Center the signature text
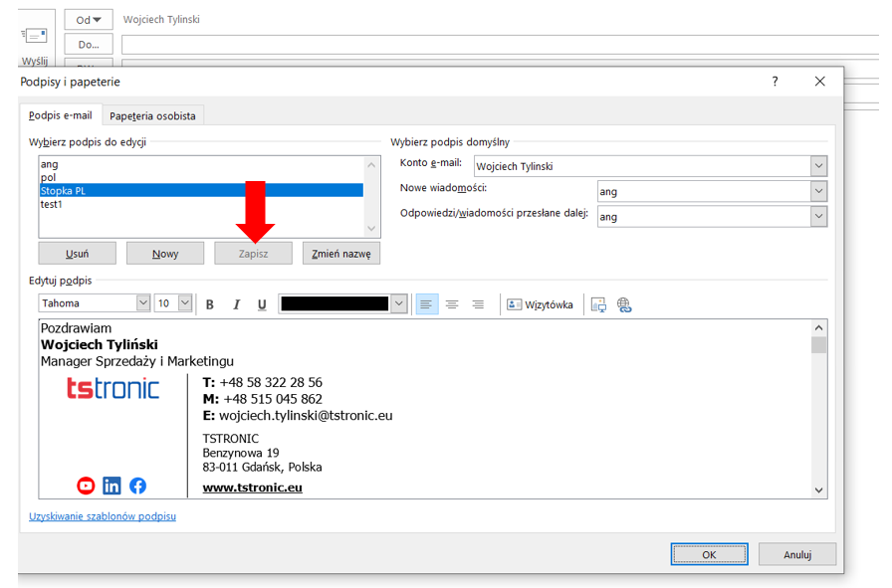 pos(452,304)
